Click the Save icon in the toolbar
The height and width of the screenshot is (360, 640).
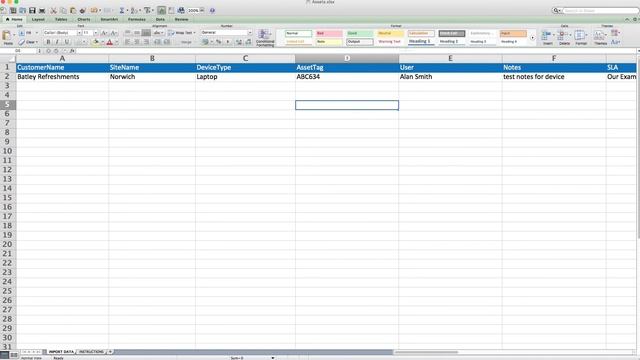(32, 10)
